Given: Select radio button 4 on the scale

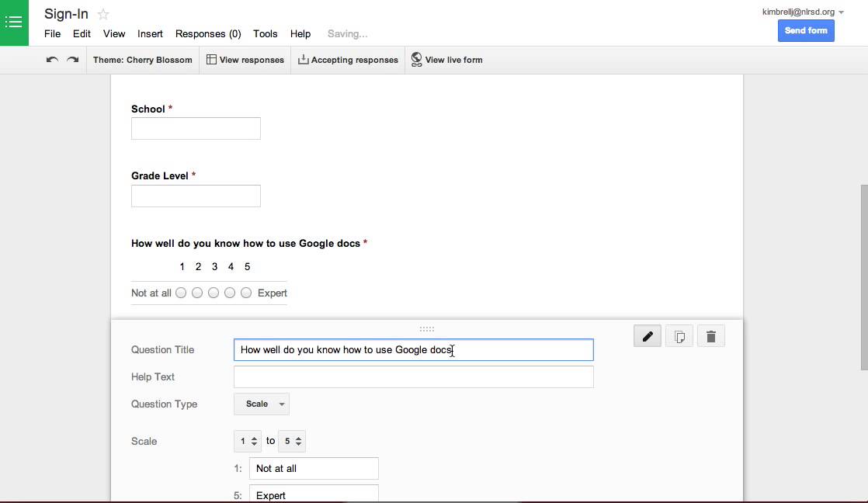Looking at the screenshot, I should (x=230, y=293).
